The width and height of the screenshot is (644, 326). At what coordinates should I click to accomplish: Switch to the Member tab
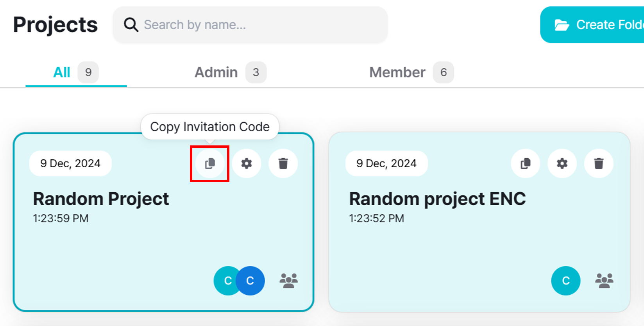(x=397, y=72)
